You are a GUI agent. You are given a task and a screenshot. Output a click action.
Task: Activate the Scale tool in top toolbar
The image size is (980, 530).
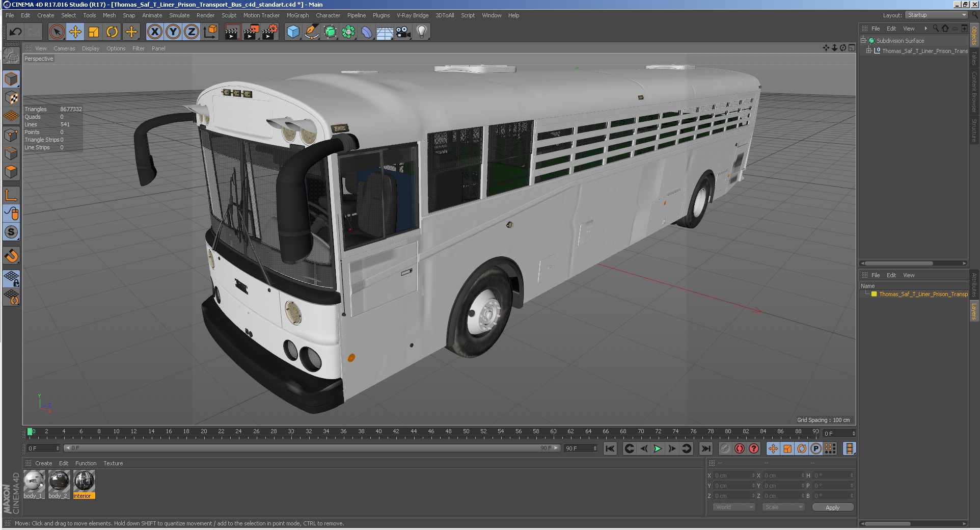pyautogui.click(x=94, y=32)
